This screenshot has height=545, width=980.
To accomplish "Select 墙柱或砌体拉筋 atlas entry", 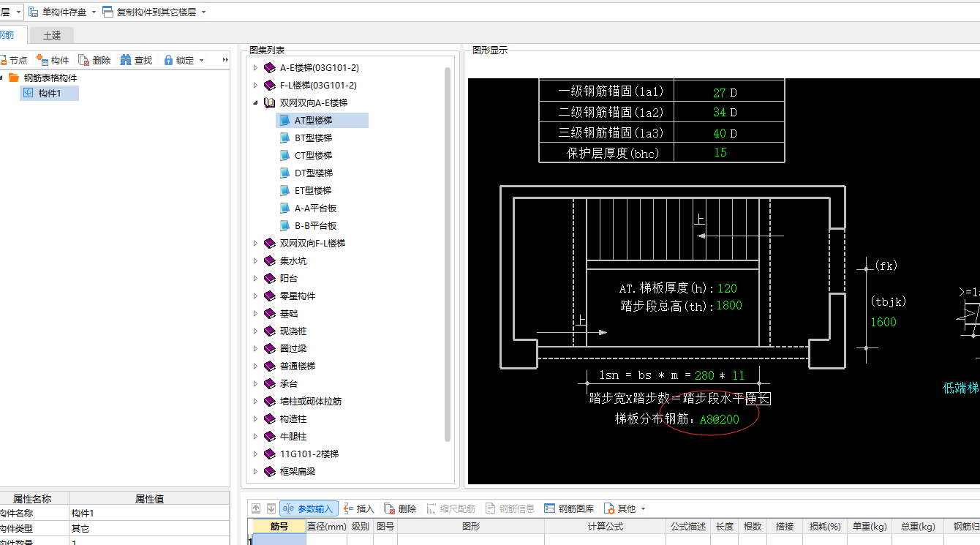I will (311, 401).
